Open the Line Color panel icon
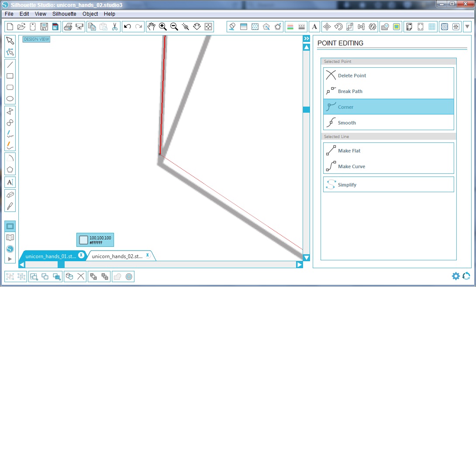 tap(290, 27)
